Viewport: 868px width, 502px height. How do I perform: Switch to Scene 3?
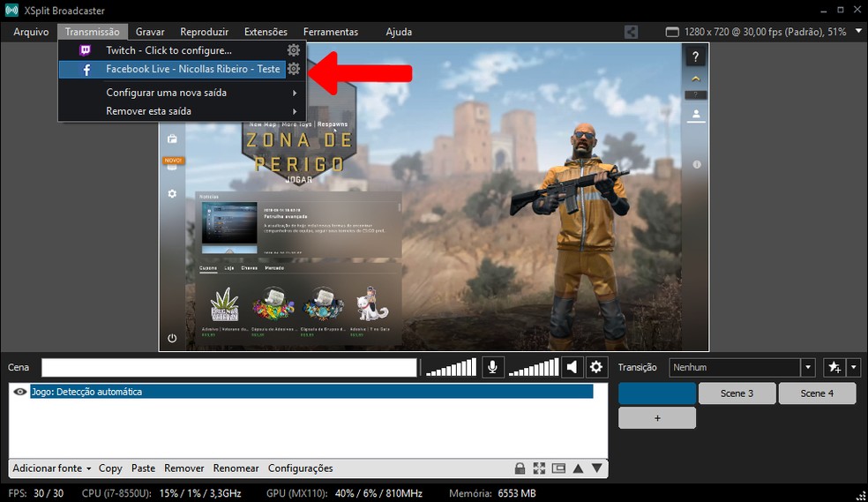[737, 393]
